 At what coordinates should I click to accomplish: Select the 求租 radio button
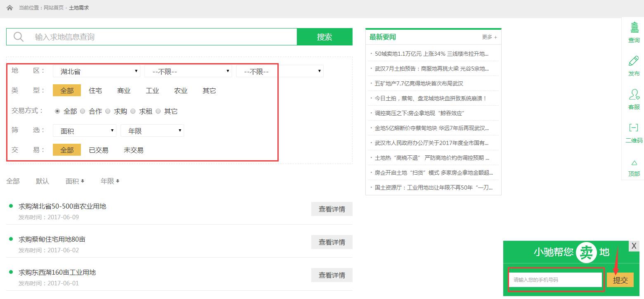pos(133,111)
